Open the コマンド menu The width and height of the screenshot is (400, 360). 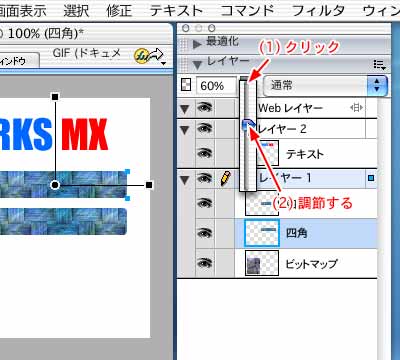point(247,10)
